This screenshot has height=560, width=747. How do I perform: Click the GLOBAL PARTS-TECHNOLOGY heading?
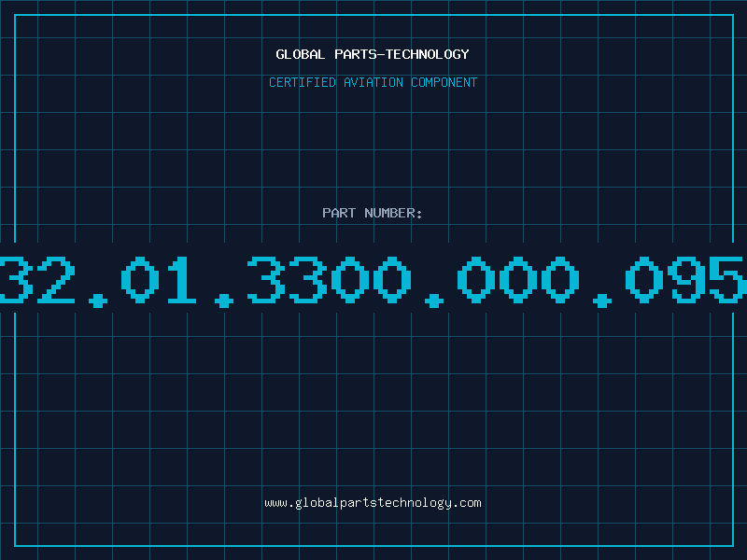[373, 54]
